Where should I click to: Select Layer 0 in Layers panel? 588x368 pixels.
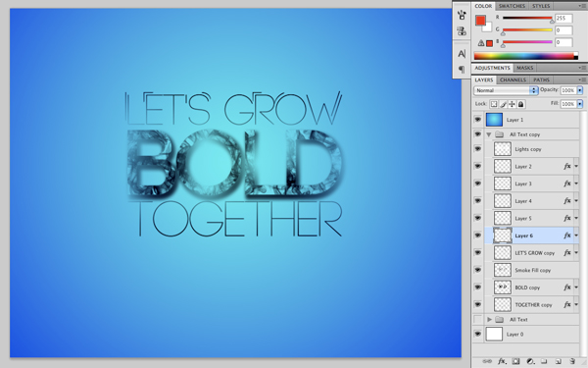pyautogui.click(x=526, y=334)
